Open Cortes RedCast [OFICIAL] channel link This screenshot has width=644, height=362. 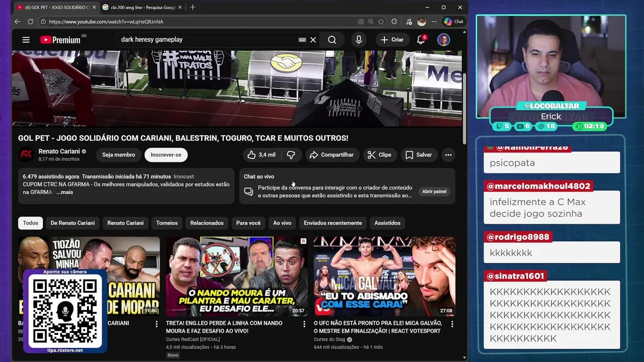193,339
